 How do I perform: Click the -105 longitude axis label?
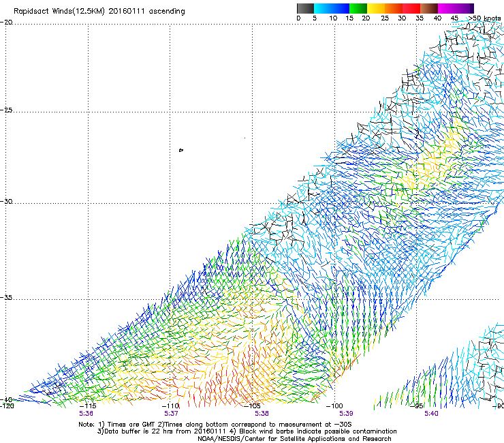pyautogui.click(x=252, y=406)
